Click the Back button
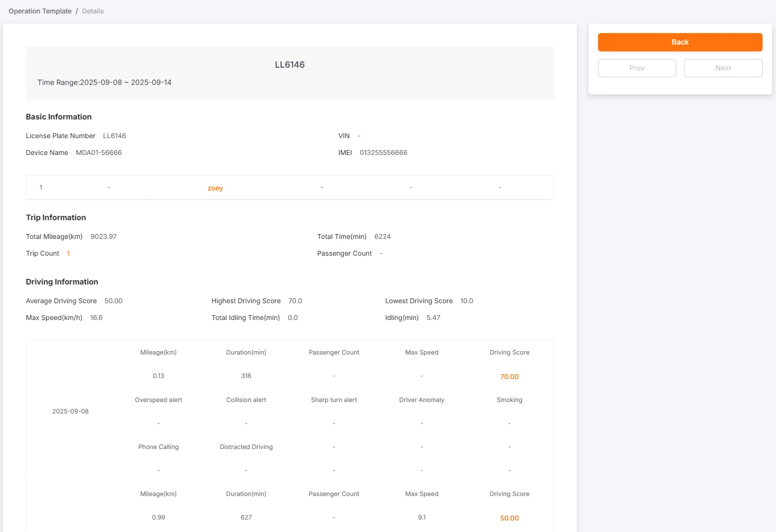This screenshot has height=532, width=776. click(679, 42)
